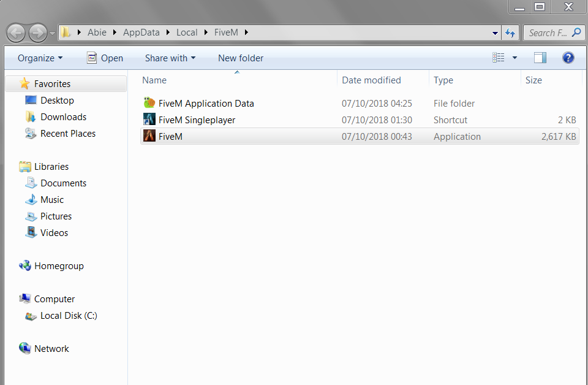Click the FiveM Application Data snail icon

149,102
